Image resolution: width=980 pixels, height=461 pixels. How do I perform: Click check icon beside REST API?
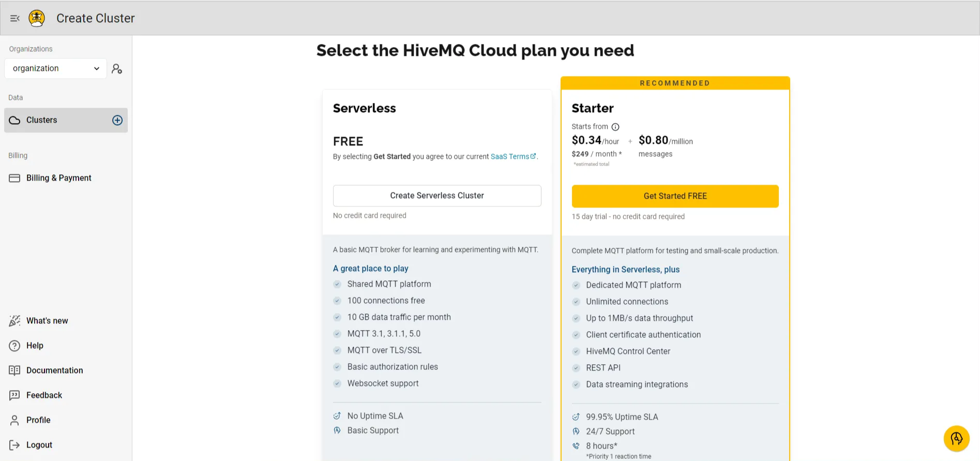tap(576, 368)
